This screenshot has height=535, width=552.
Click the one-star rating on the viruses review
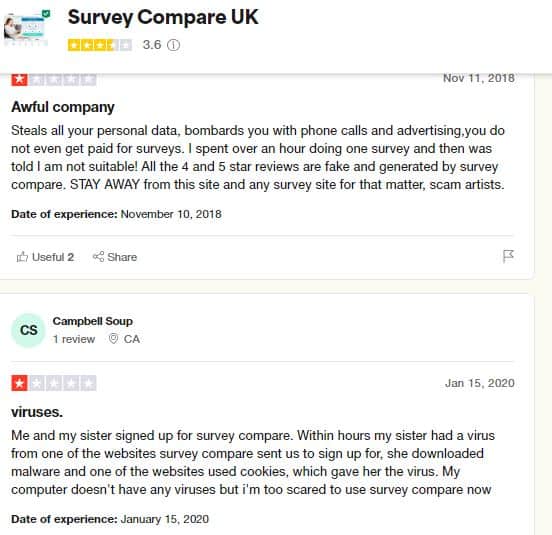tap(54, 383)
